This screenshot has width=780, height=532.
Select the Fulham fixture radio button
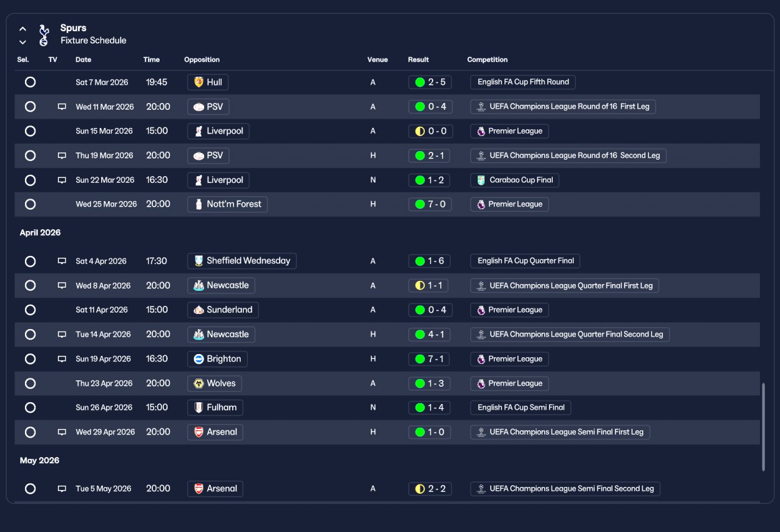30,407
